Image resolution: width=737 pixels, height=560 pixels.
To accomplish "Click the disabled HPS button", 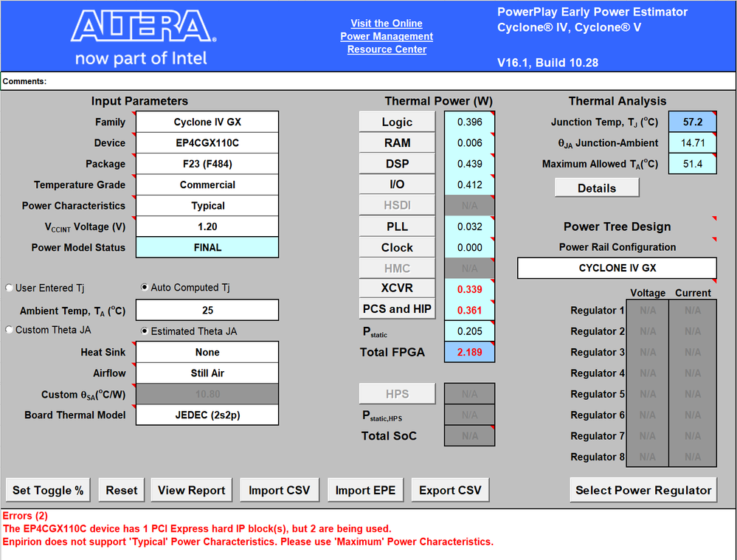I will click(x=397, y=394).
